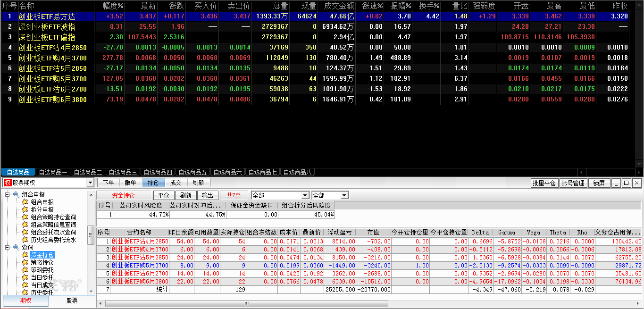The image size is (644, 309).
Task: Select the 创业板ETF购5月3700 position row
Action: point(140,266)
